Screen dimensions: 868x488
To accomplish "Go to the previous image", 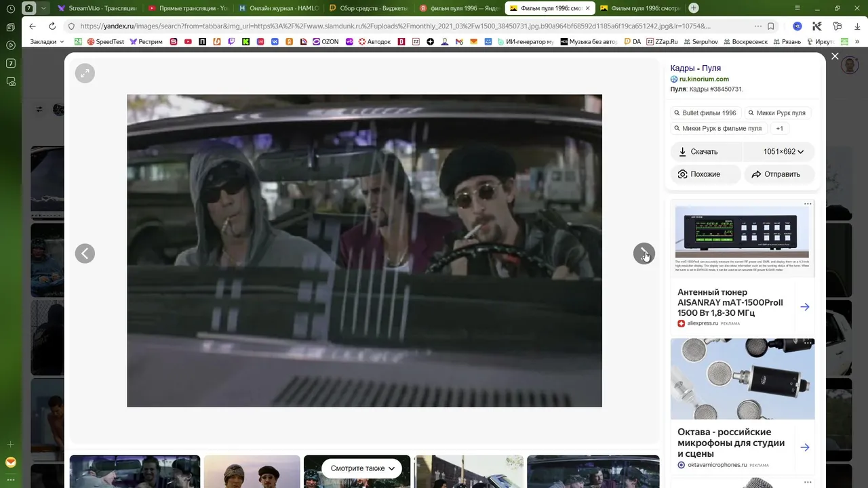I will click(85, 253).
